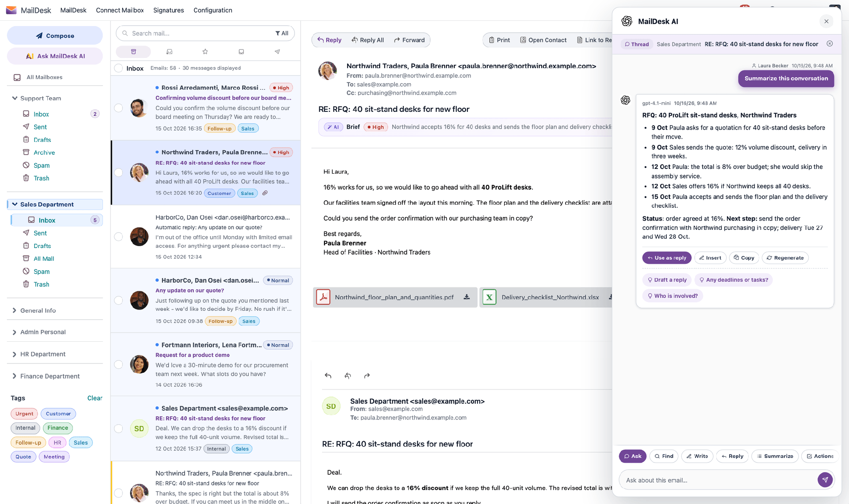Image resolution: width=849 pixels, height=504 pixels.
Task: Click the reply-all arrow icon below attachments
Action: (348, 376)
